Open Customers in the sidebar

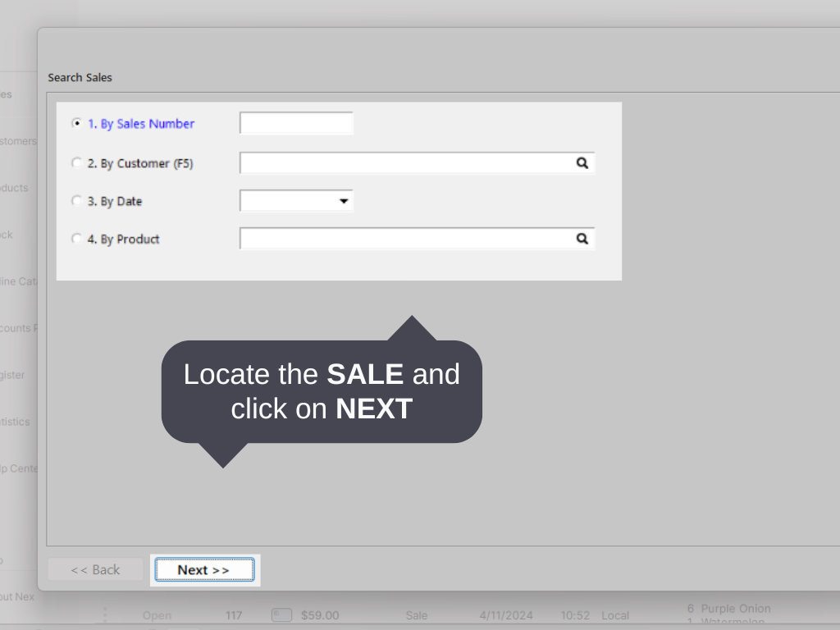pyautogui.click(x=16, y=140)
